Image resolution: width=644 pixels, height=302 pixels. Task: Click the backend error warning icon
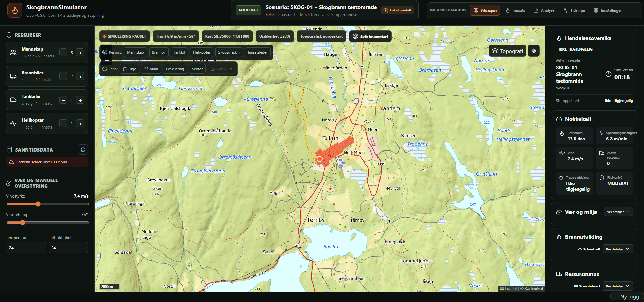(11, 162)
